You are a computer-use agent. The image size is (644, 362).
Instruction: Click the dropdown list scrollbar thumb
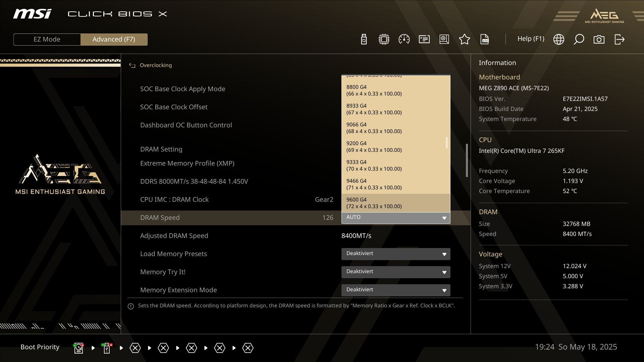point(446,142)
